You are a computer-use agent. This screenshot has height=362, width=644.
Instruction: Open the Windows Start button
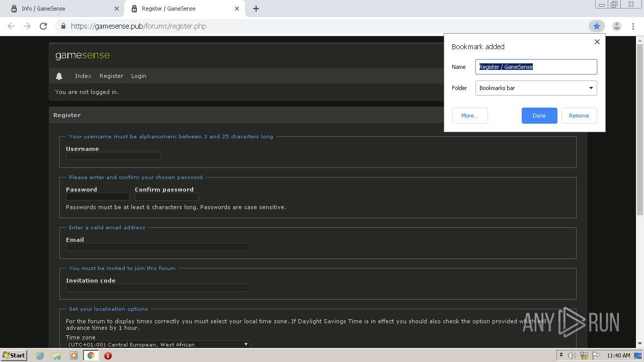coord(14,355)
